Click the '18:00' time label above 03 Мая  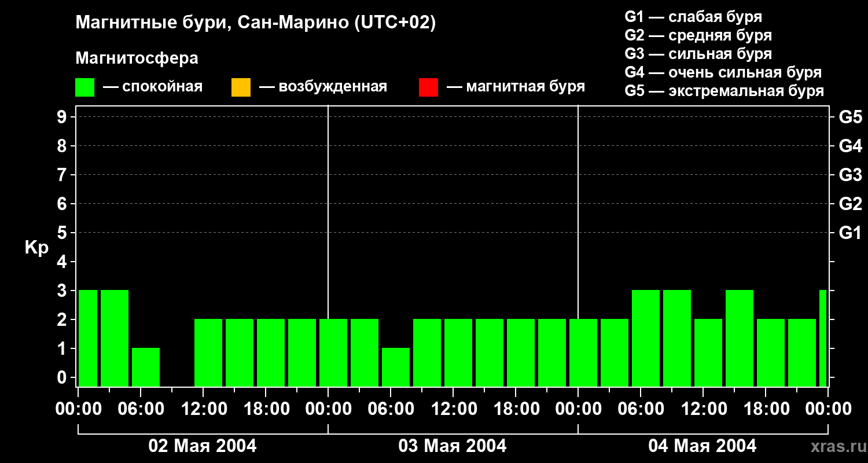516,409
